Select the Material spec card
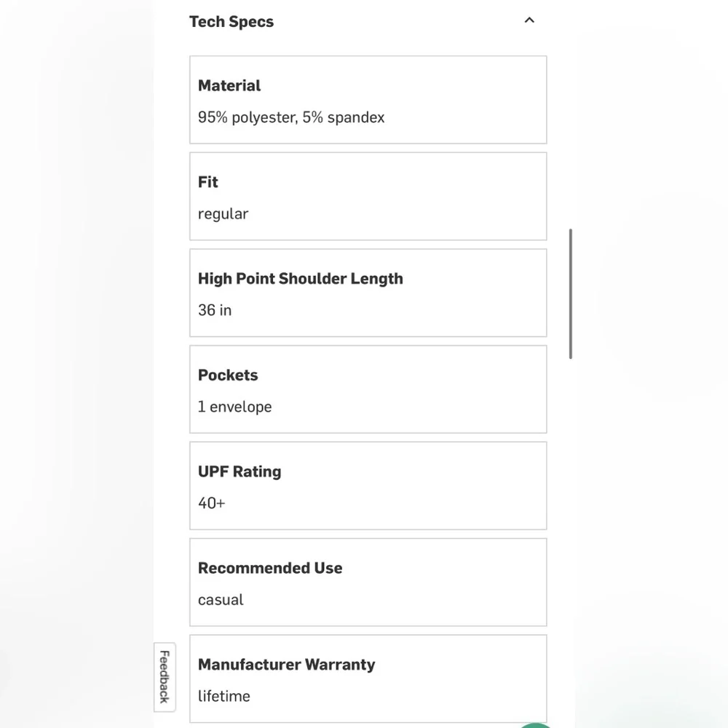This screenshot has height=728, width=728. [368, 100]
